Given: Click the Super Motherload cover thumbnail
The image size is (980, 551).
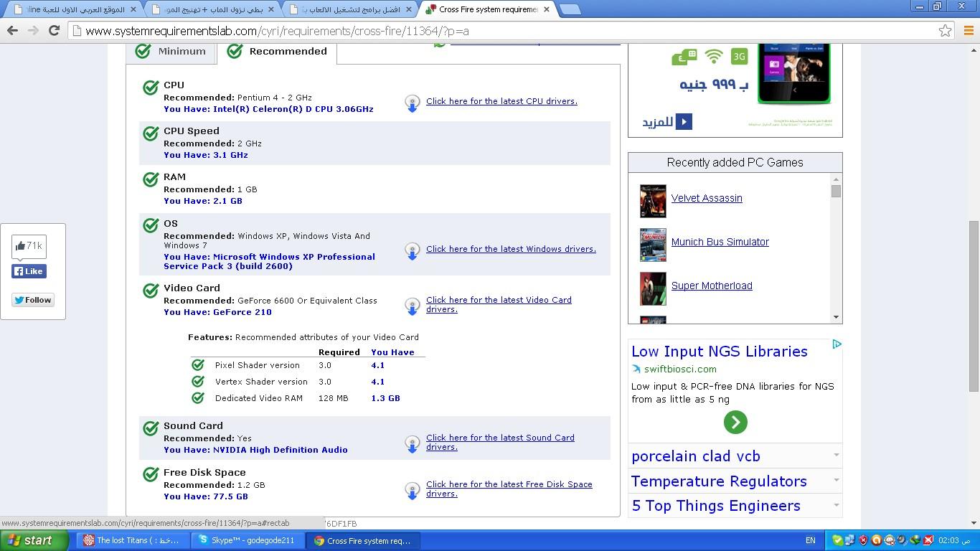Looking at the screenshot, I should pyautogui.click(x=653, y=288).
